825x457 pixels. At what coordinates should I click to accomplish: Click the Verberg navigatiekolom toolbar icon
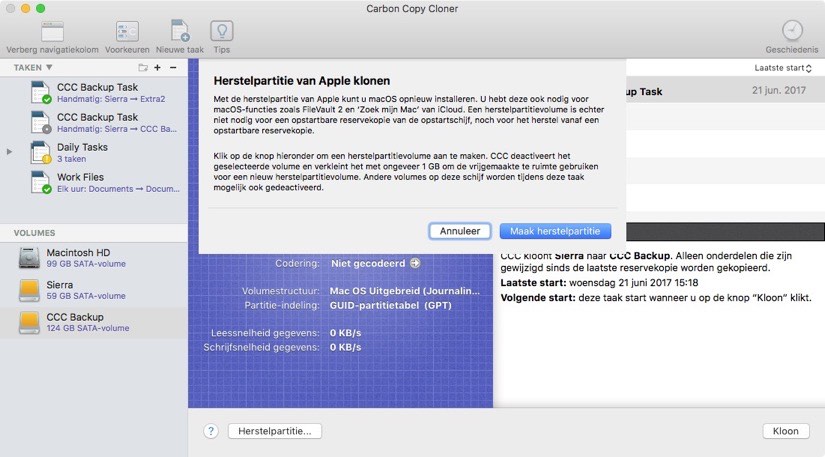pos(52,32)
